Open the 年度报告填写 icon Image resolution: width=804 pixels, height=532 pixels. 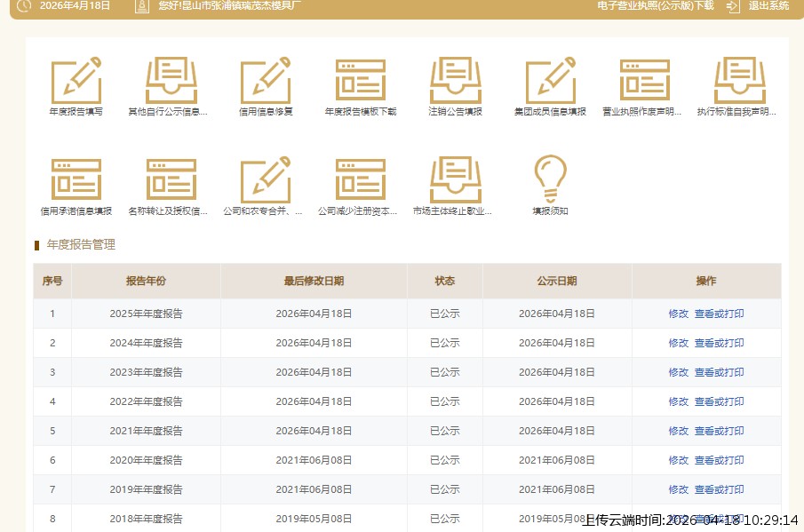pos(76,82)
